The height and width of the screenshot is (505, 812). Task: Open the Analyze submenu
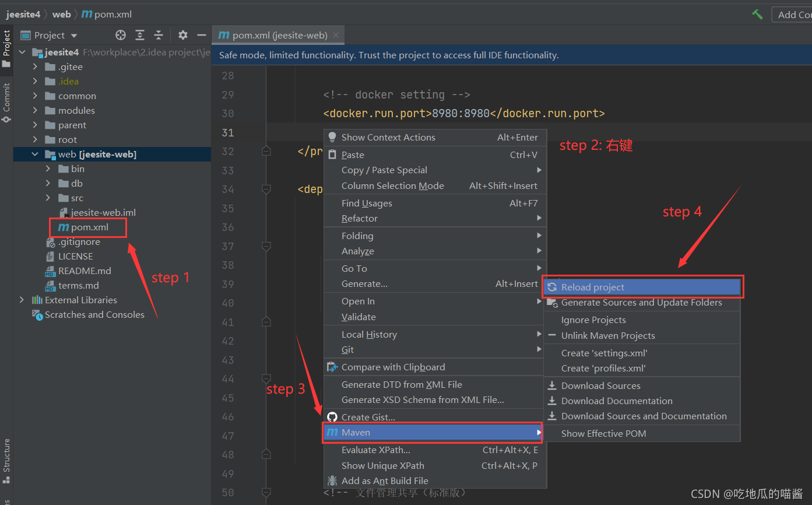click(x=435, y=251)
